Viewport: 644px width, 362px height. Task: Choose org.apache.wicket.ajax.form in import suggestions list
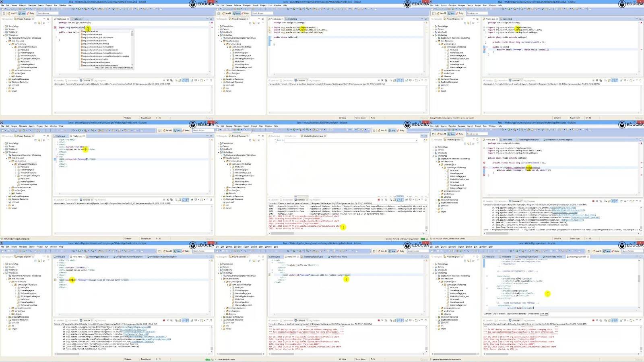click(x=95, y=41)
